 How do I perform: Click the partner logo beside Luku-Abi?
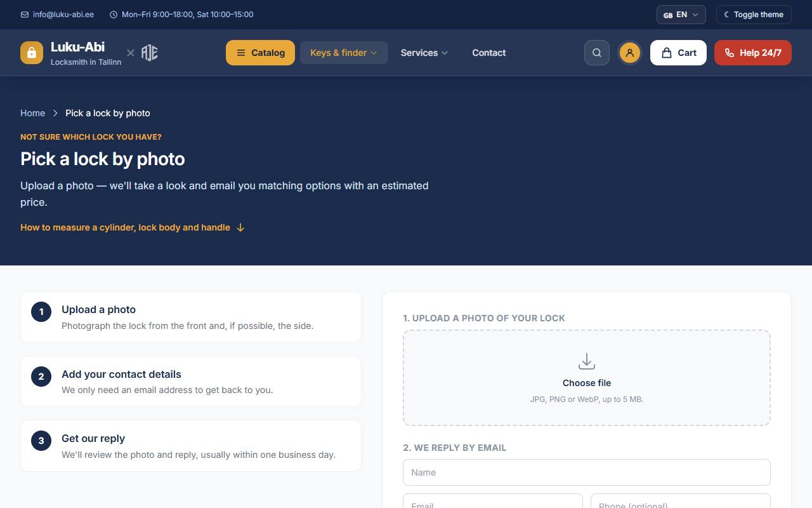point(149,53)
